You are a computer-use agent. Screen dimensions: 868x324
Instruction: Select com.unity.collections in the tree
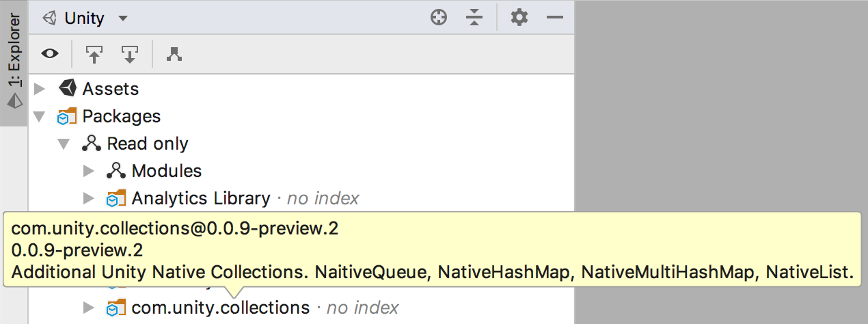pos(221,308)
